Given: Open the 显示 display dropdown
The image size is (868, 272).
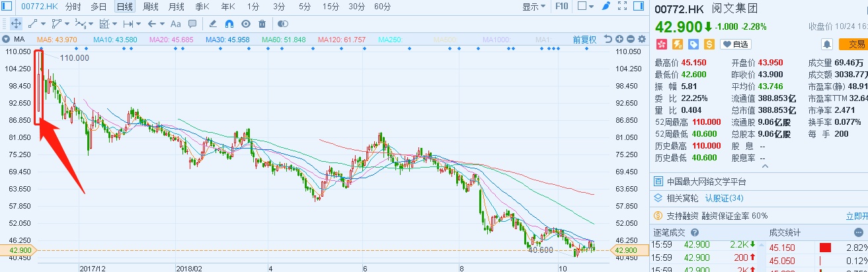Looking at the screenshot, I should 534,7.
